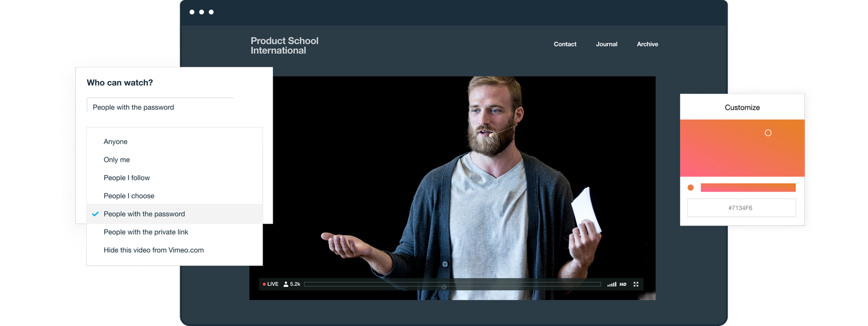
Task: Click the hex color field #7134F6
Action: tap(741, 208)
